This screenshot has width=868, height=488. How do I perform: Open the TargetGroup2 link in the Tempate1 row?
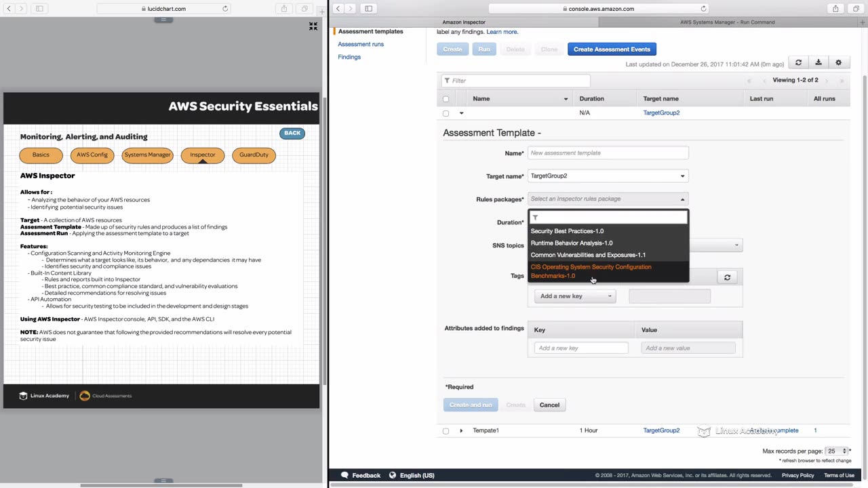(x=661, y=430)
